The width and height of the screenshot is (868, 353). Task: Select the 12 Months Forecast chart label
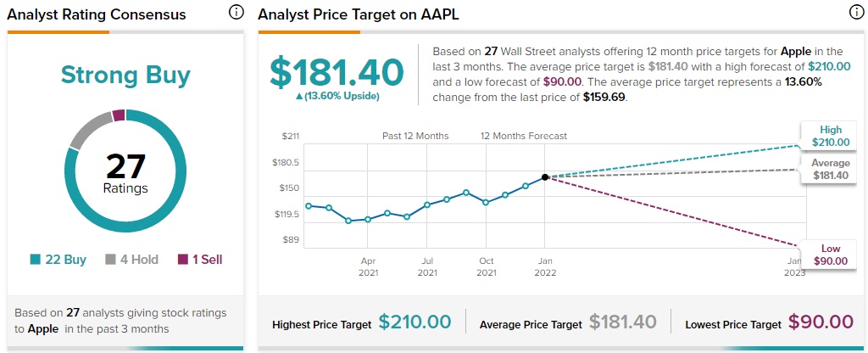[524, 136]
